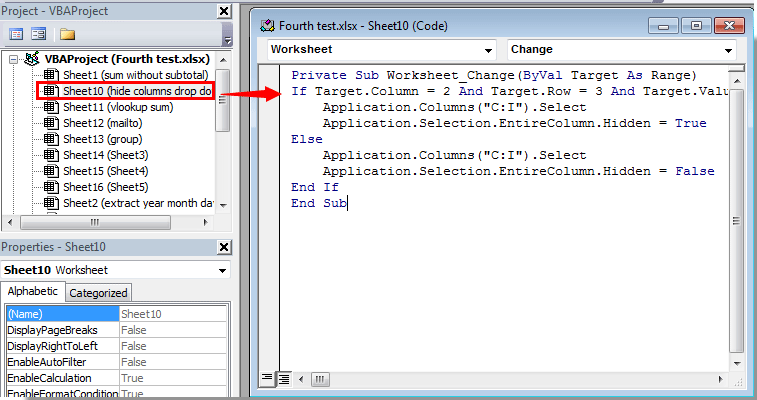Click the code window title bar icon
The width and height of the screenshot is (757, 400).
pos(267,24)
